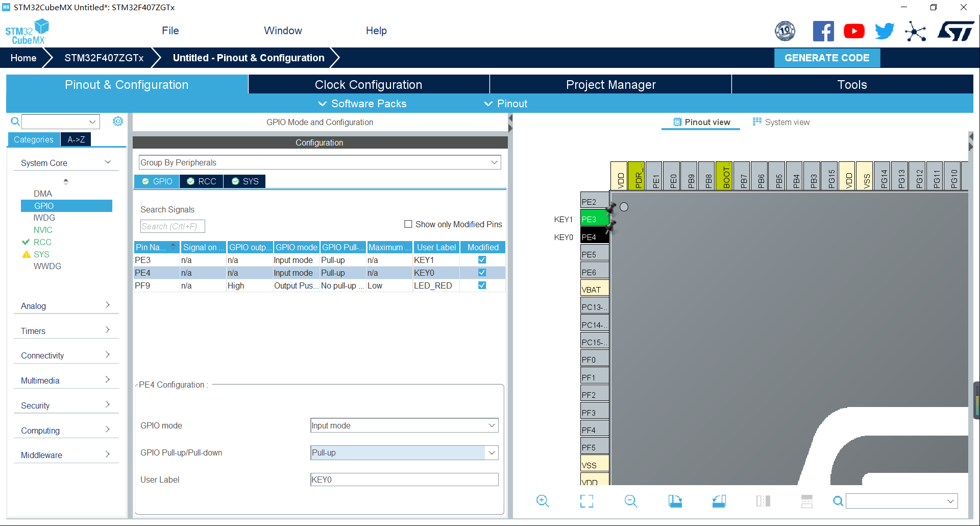Rotate the chip counterclockwise using the second rotate icon

point(719,501)
